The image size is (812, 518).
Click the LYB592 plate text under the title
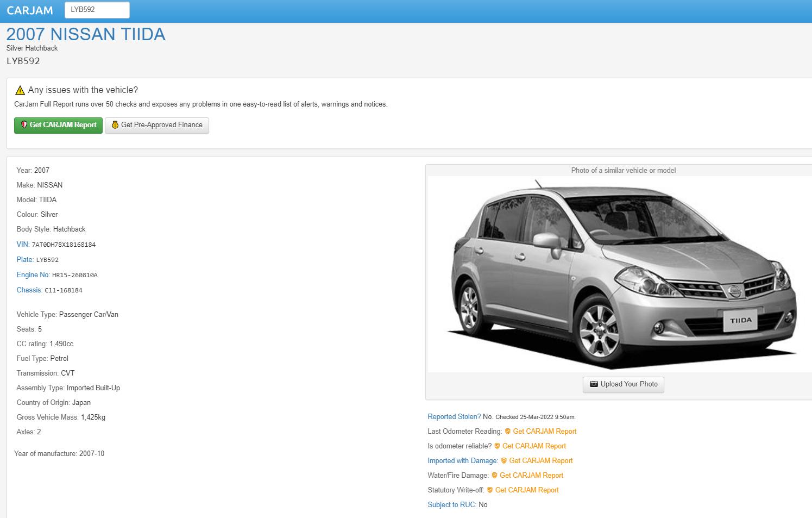pos(23,61)
